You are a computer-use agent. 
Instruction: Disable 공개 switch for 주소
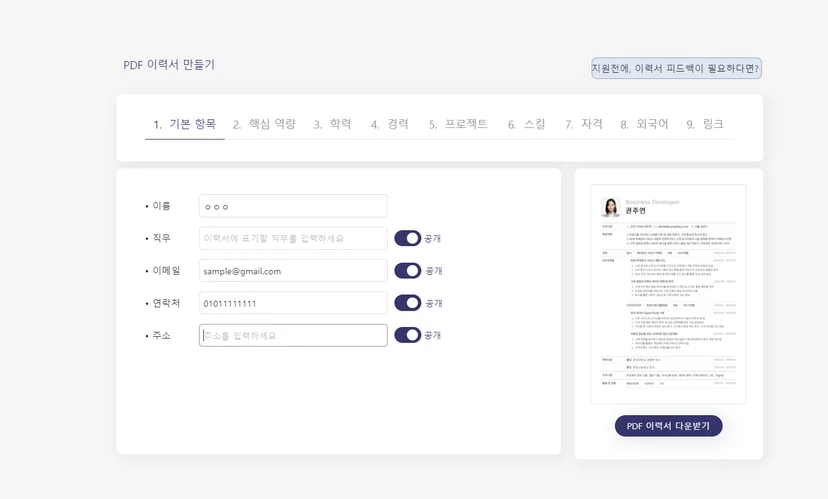408,335
